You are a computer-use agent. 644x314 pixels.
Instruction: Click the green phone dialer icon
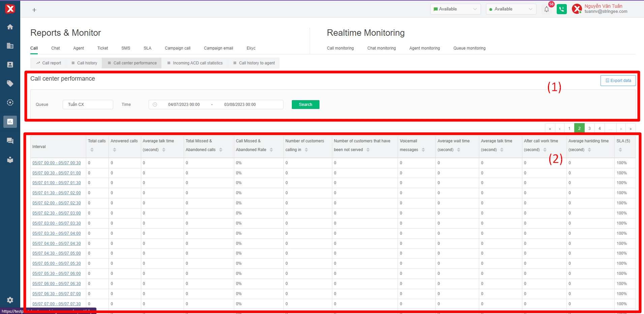pyautogui.click(x=561, y=9)
